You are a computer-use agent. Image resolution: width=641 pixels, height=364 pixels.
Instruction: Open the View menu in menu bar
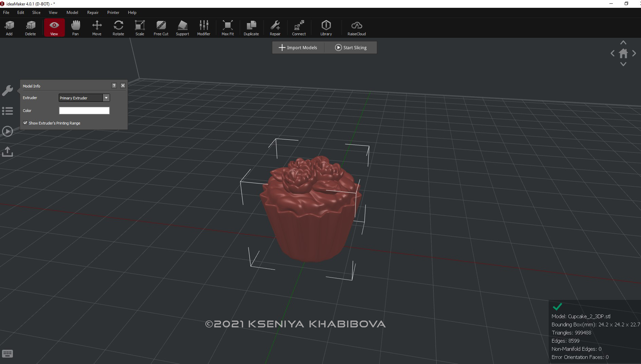(53, 13)
